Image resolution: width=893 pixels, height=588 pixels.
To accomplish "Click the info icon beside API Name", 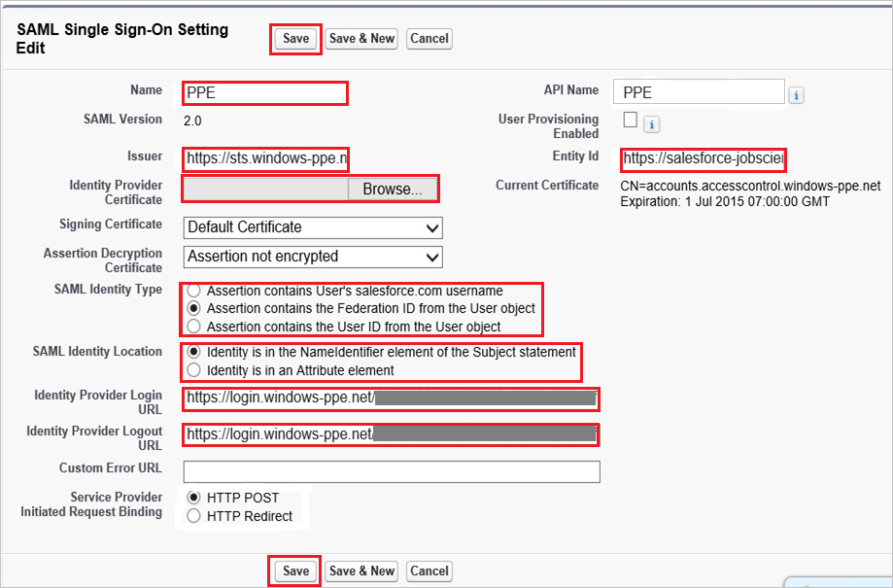I will tap(796, 91).
